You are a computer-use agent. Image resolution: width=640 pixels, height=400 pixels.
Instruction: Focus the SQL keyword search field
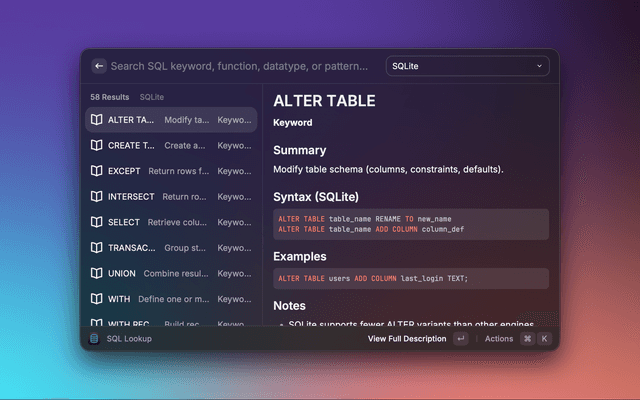pos(240,66)
